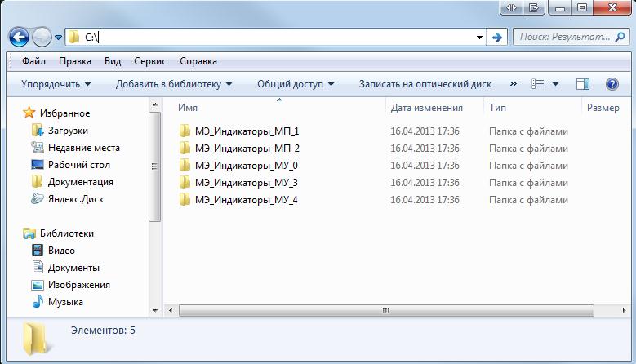Click the Яндекс.Диск saucer icon
This screenshot has height=364, width=636.
click(x=38, y=198)
